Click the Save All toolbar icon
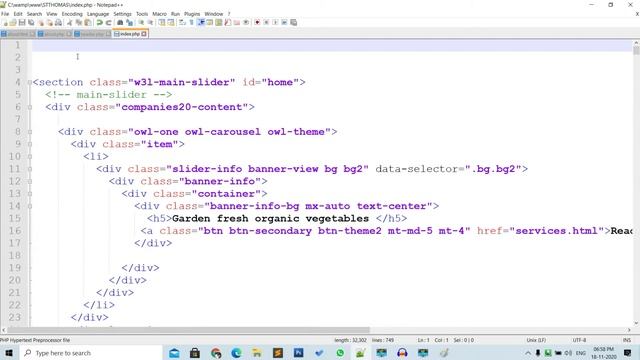640x360 pixels. (31, 22)
